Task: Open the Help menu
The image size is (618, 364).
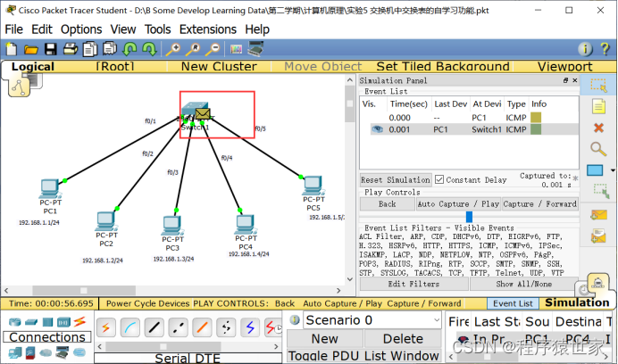Action: click(257, 29)
